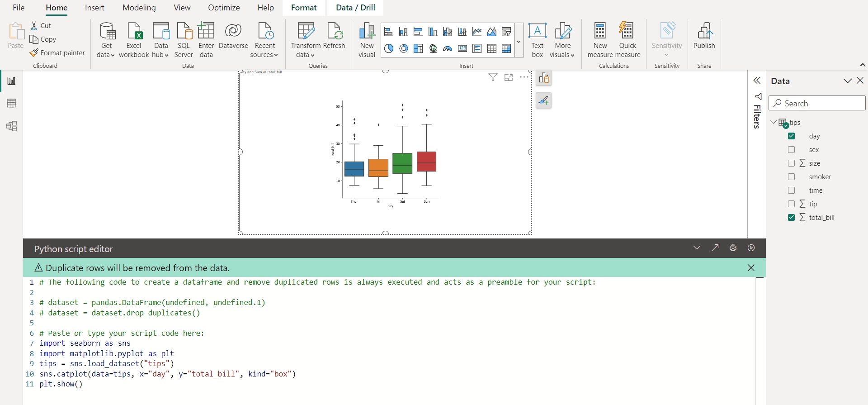Open focus mode for the visual
The image size is (868, 405).
509,77
